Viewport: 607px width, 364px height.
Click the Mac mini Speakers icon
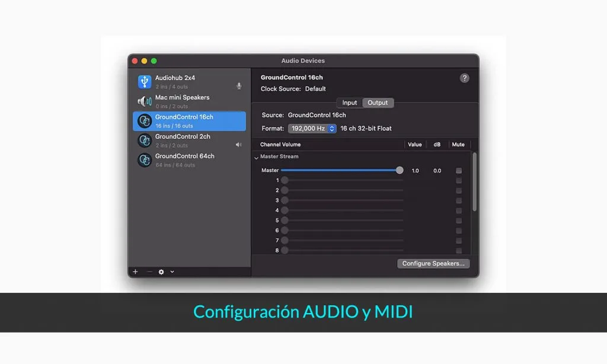point(145,101)
